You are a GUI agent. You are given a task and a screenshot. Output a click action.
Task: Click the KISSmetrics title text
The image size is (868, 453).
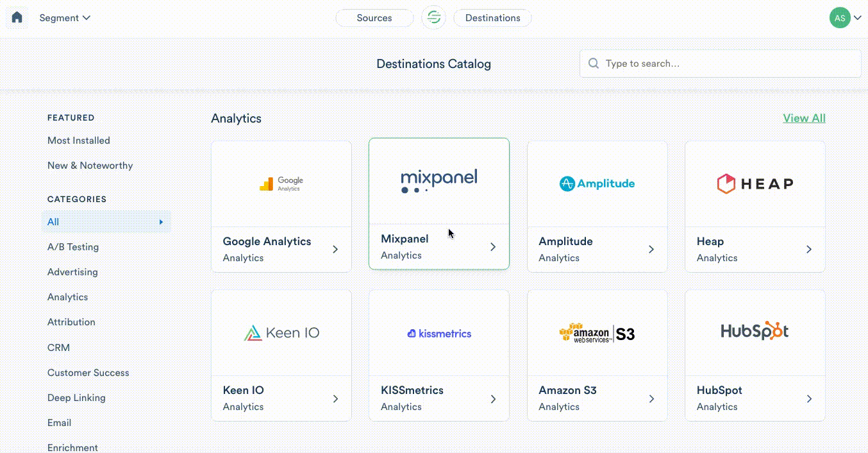coord(412,390)
